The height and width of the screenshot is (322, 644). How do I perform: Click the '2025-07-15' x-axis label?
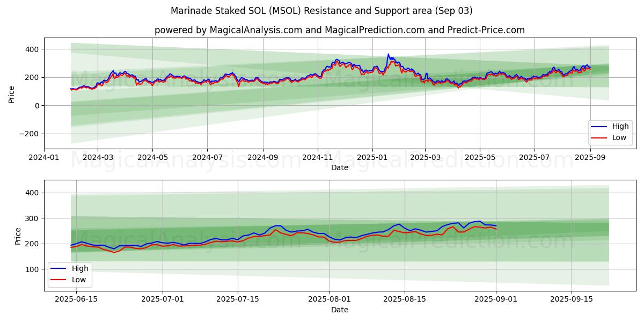pos(238,299)
